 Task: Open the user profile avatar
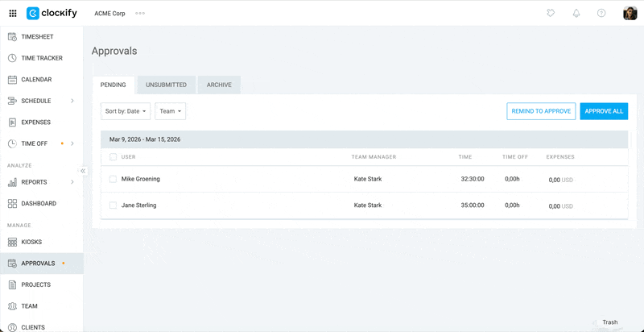click(630, 13)
